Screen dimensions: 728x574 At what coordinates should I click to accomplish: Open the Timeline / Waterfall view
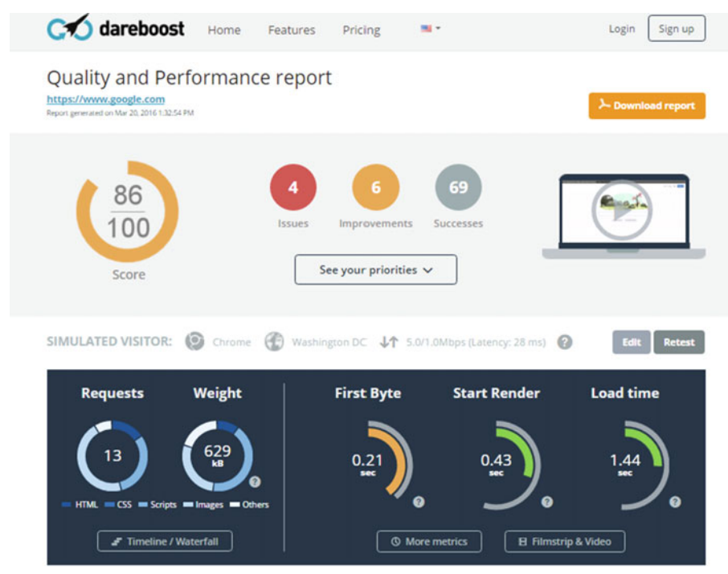(x=165, y=541)
